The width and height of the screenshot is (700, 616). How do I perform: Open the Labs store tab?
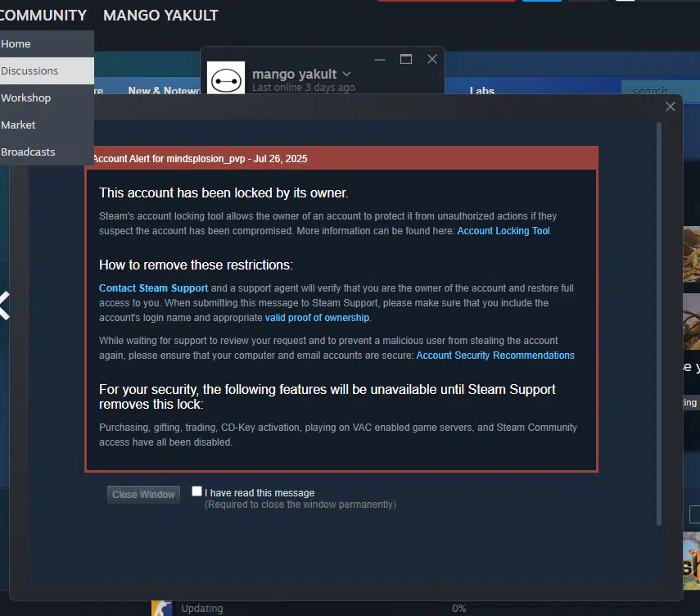pos(481,90)
